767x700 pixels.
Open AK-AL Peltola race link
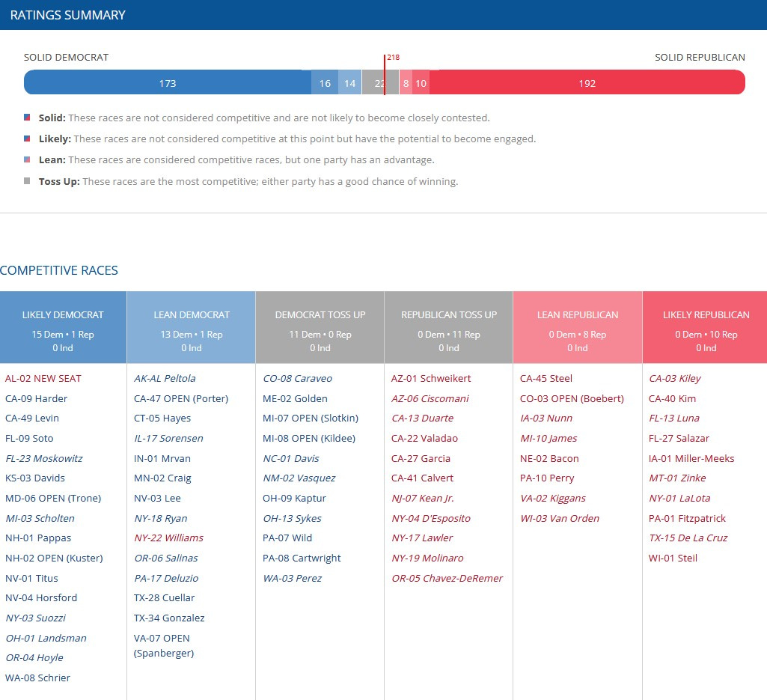(x=165, y=378)
